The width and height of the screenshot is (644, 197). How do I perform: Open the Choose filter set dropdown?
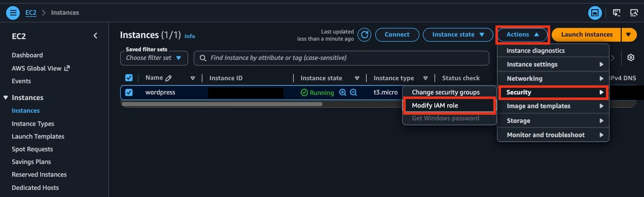(154, 58)
